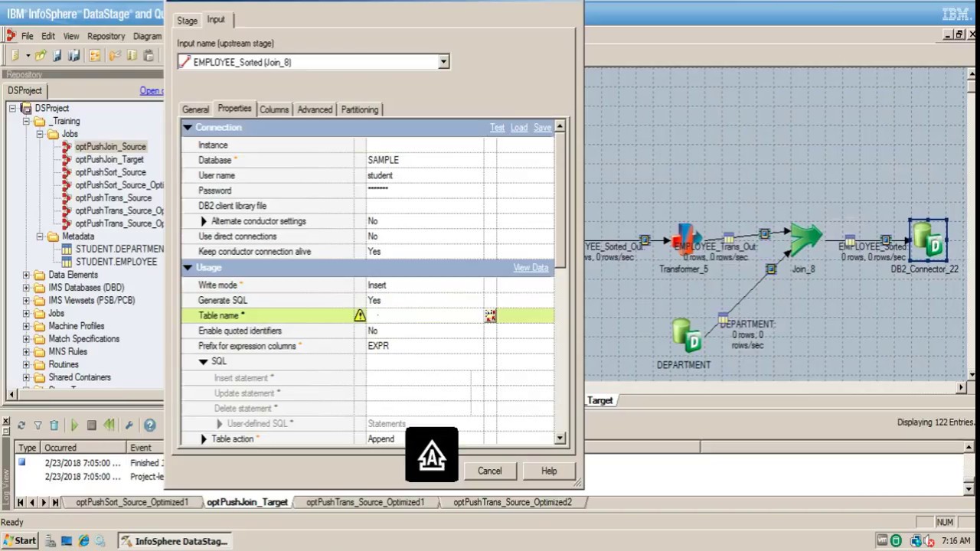Open Input name upstream stage dropdown
Viewport: 980px width, 551px height.
click(x=443, y=62)
